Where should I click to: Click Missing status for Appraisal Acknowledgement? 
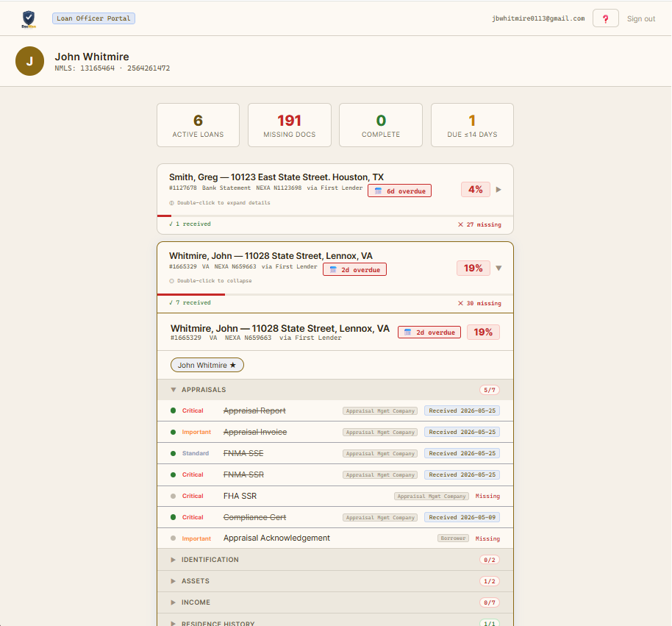pos(487,538)
